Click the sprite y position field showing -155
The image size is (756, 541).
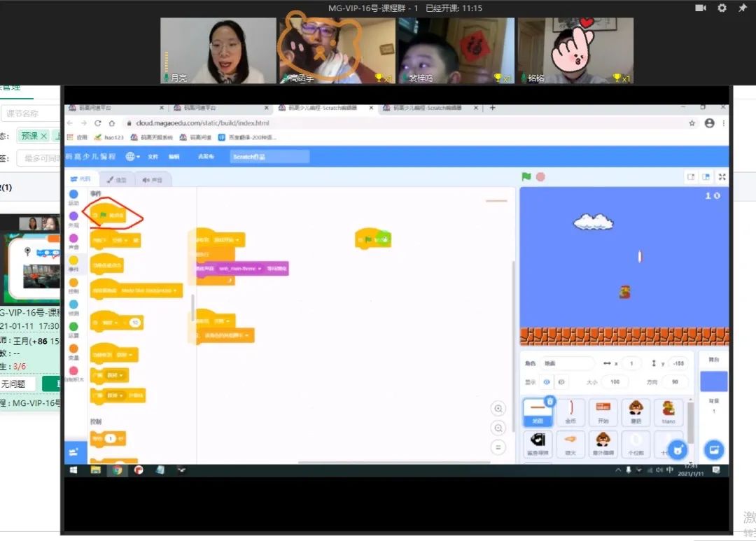678,363
